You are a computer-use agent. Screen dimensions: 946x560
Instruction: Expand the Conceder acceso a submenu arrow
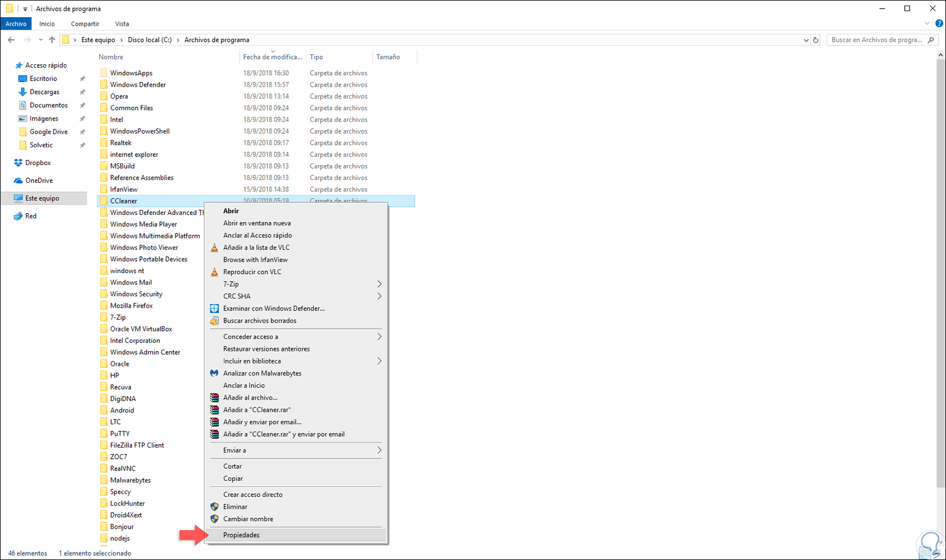pyautogui.click(x=379, y=337)
